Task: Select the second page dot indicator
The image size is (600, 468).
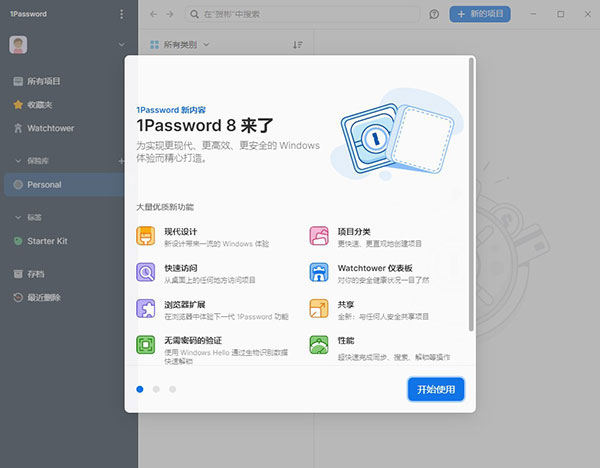Action: tap(156, 389)
